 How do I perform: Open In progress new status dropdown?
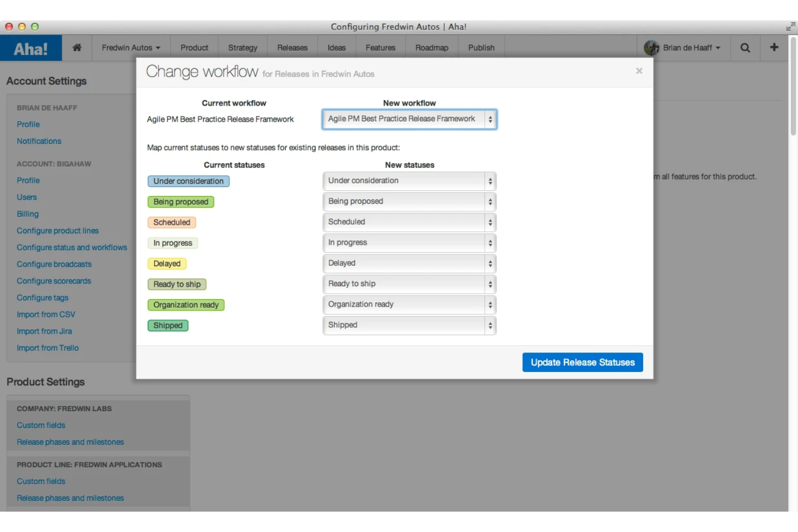pos(409,243)
